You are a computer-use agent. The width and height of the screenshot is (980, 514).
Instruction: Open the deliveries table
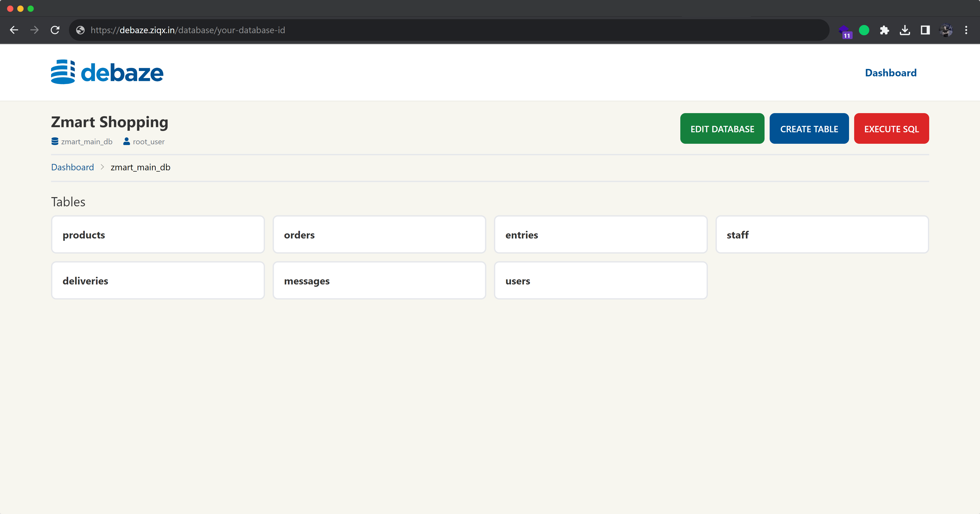(x=158, y=280)
